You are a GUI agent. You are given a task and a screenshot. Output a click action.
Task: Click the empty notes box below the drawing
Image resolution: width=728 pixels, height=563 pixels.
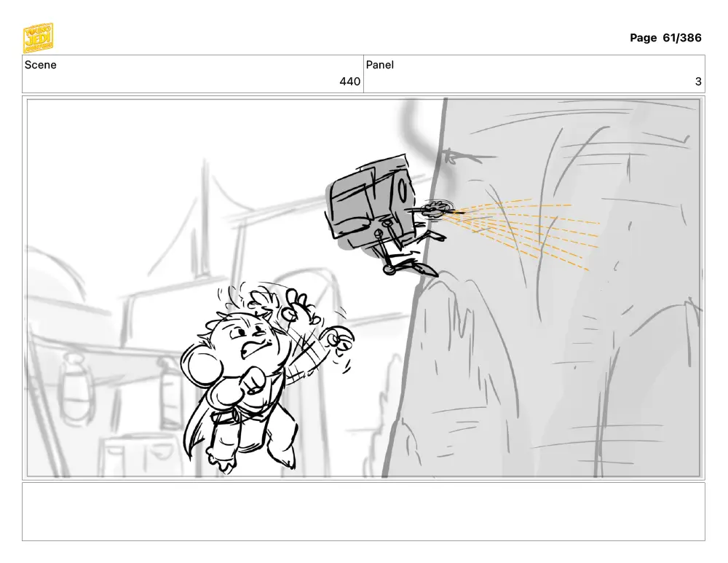point(363,511)
